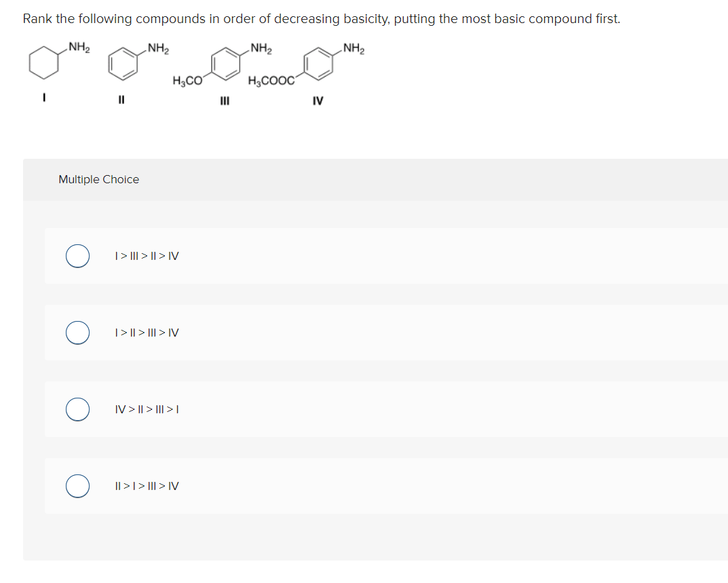Select the radio button for I > III > II > IV
This screenshot has height=583, width=728.
(77, 257)
